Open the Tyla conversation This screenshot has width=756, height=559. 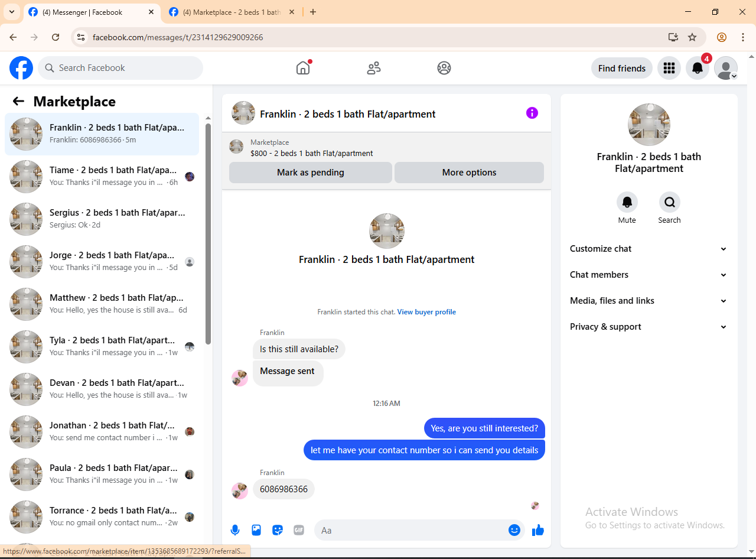102,347
